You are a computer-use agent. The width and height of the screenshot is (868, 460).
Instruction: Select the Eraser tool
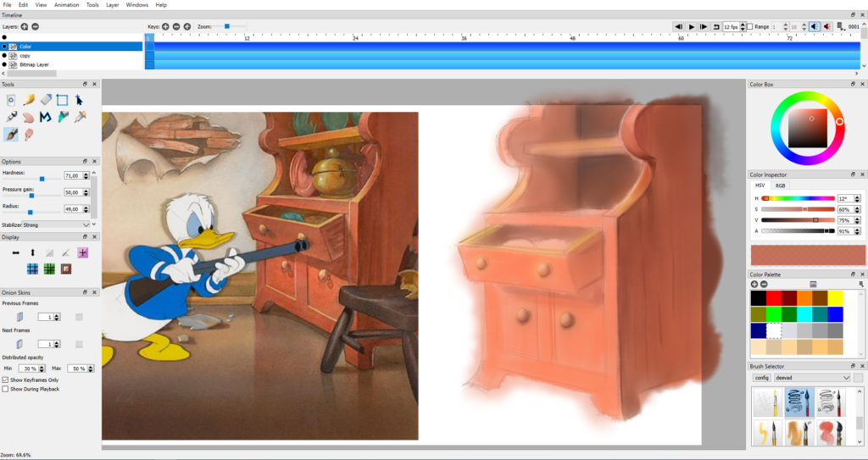tap(46, 100)
